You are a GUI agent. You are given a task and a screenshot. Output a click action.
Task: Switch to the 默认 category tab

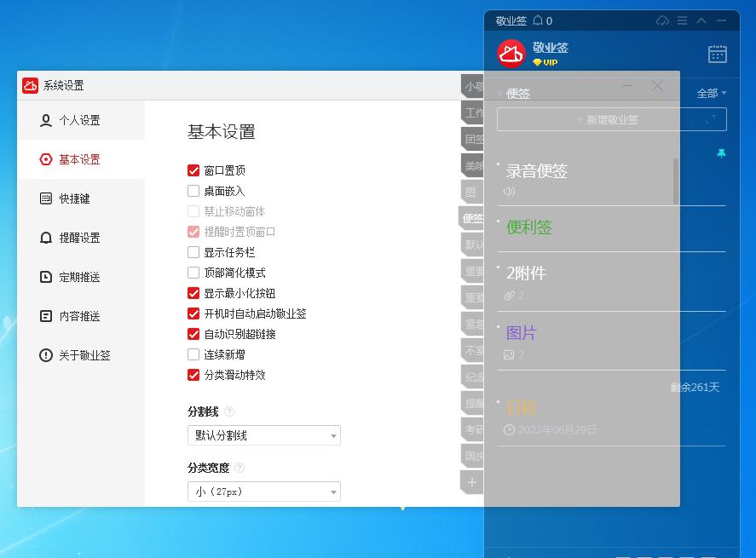pos(472,244)
